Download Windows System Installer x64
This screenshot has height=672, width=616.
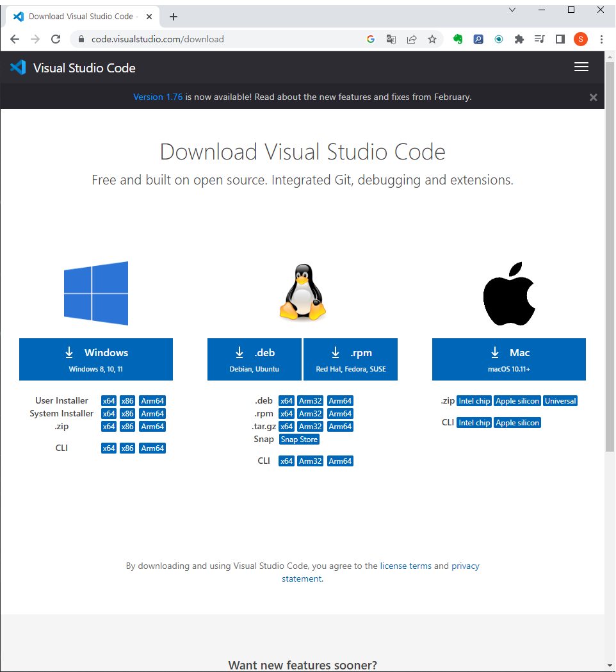click(109, 414)
